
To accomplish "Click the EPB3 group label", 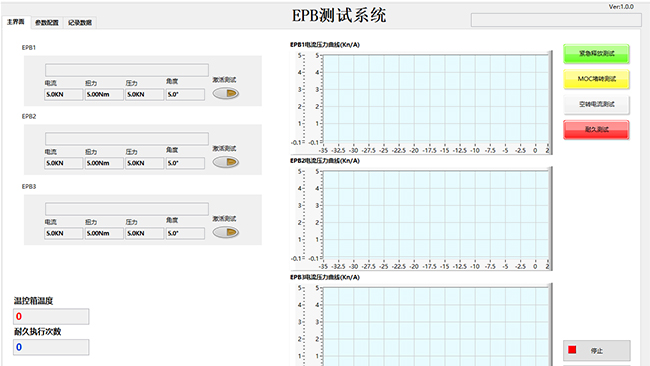I will point(29,187).
